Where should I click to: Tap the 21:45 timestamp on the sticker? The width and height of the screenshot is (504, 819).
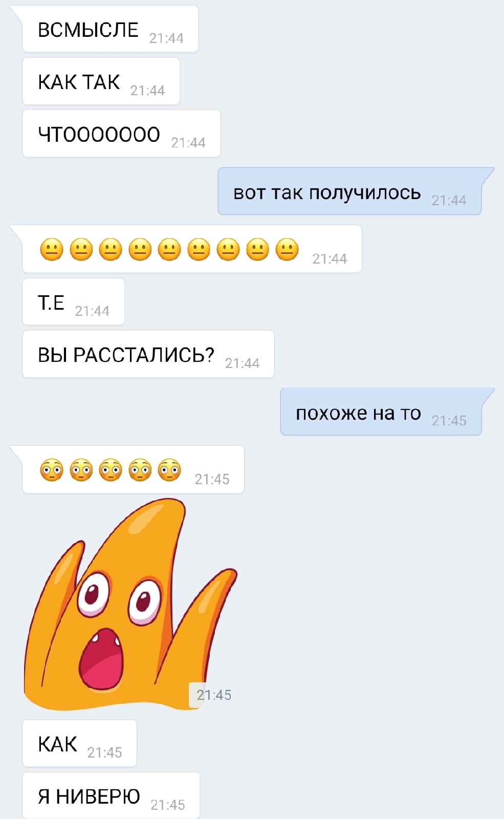pos(213,695)
